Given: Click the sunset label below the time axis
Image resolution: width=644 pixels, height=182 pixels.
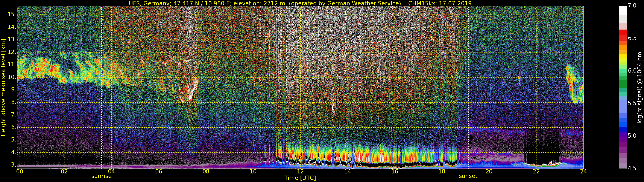Looking at the screenshot, I should [x=468, y=176].
